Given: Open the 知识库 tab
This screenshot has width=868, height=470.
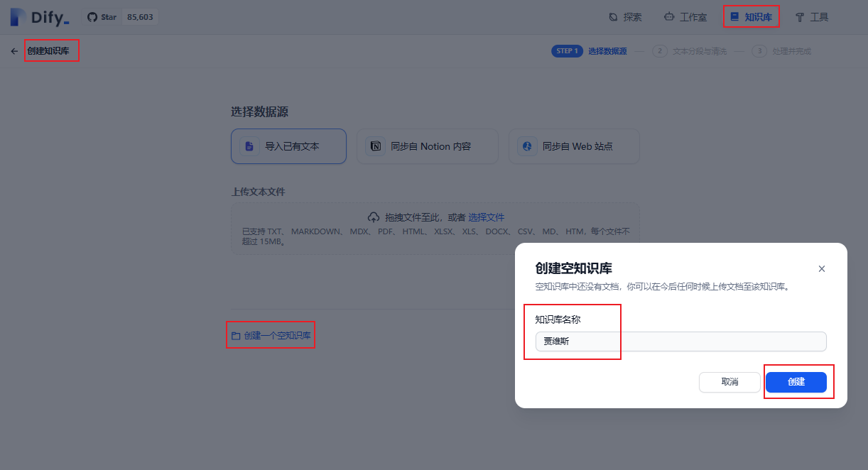Looking at the screenshot, I should [751, 17].
